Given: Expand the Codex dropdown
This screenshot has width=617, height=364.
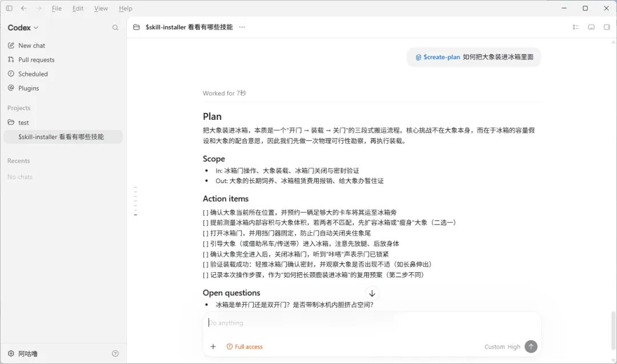Looking at the screenshot, I should [23, 27].
